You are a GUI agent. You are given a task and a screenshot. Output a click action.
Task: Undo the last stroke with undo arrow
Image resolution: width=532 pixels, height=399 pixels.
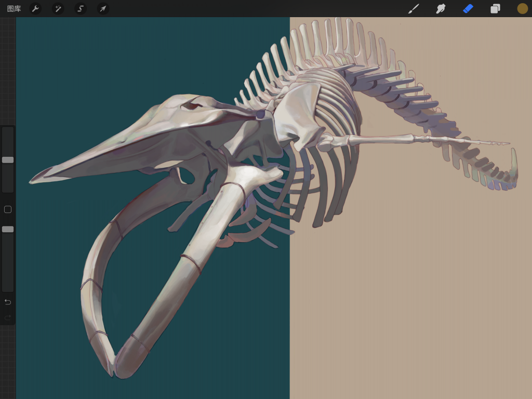coord(8,302)
